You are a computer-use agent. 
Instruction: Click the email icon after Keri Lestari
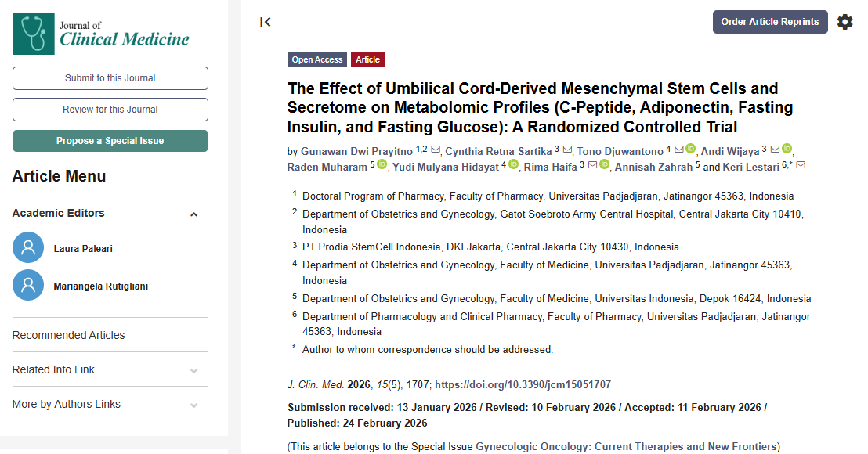click(801, 166)
